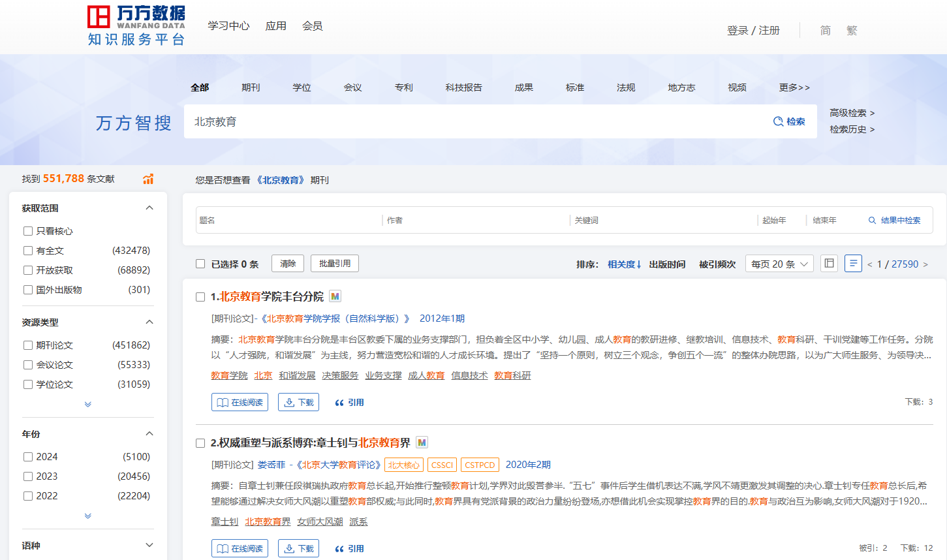Check the 会议论文 resource type
The width and height of the screenshot is (947, 560).
tap(28, 365)
